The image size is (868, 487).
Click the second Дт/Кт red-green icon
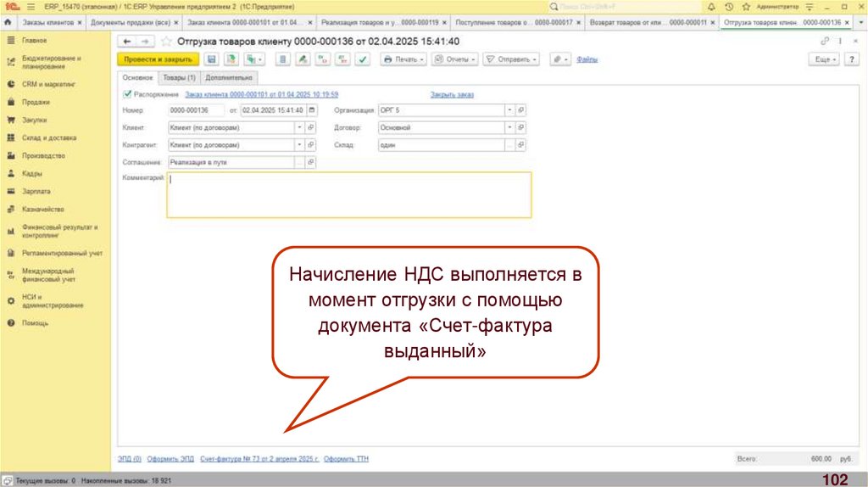342,59
